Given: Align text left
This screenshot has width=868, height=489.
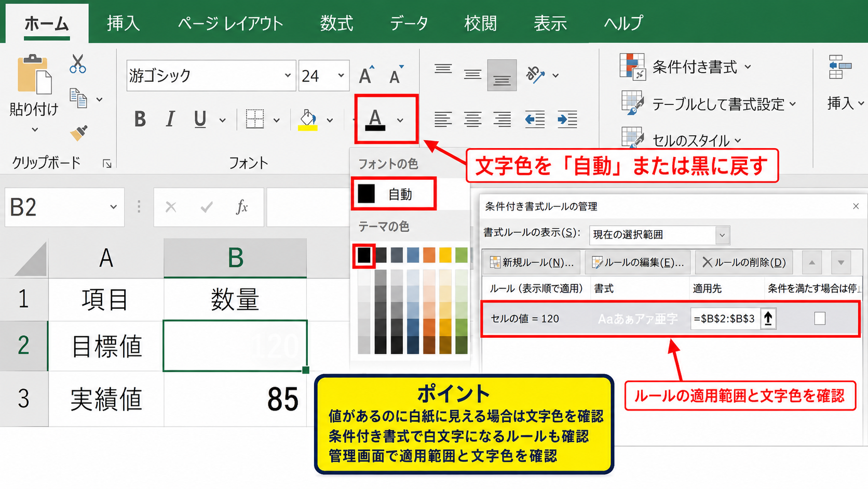Looking at the screenshot, I should click(x=443, y=120).
